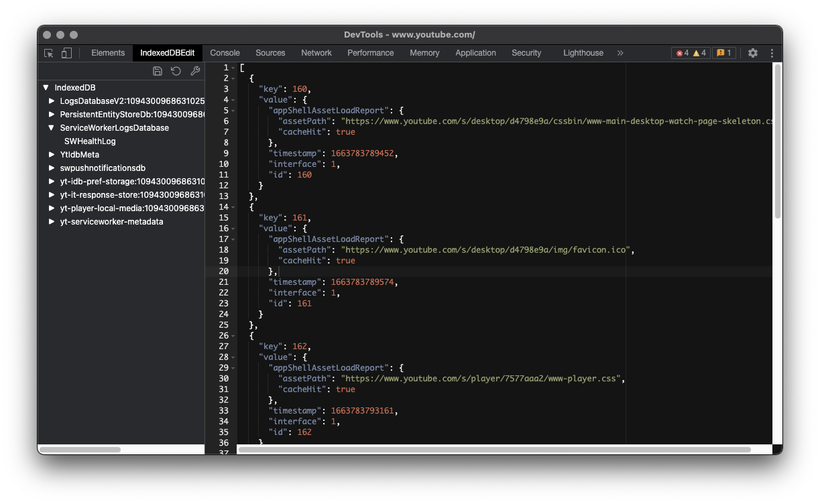
Task: Open the Performance tab
Action: click(371, 53)
